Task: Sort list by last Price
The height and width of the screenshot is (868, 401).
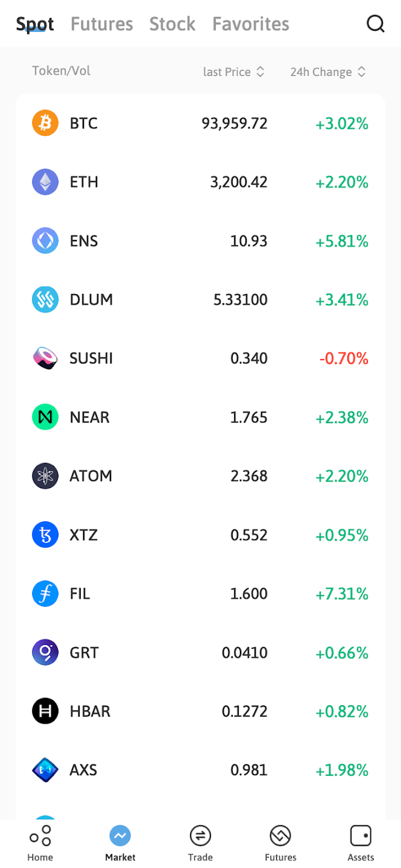Action: 234,72
